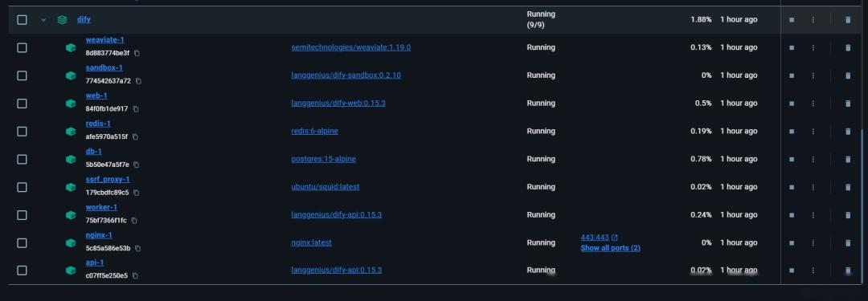Open more actions for dify stack
Image resolution: width=868 pixels, height=301 pixels.
point(813,20)
